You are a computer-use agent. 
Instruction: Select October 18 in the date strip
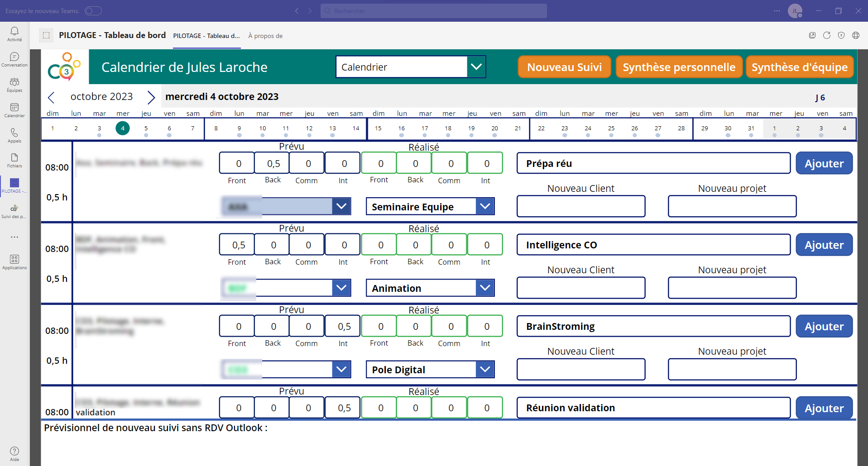(x=448, y=128)
